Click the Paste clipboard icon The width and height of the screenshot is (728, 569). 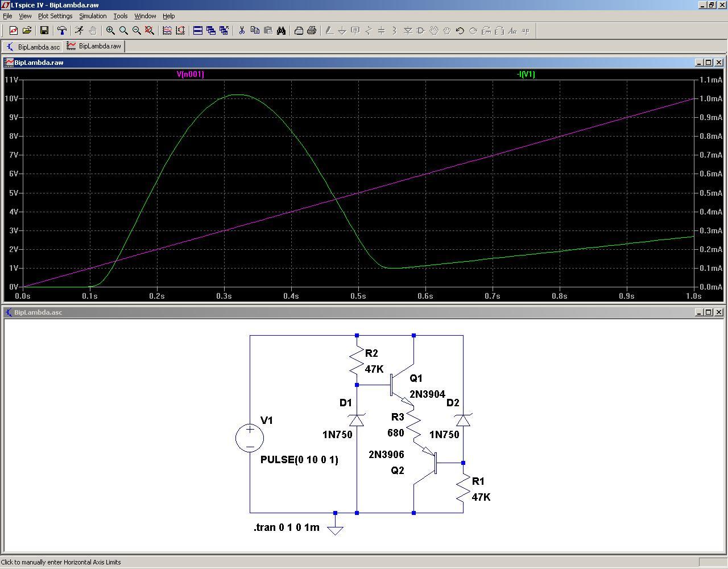coord(268,31)
